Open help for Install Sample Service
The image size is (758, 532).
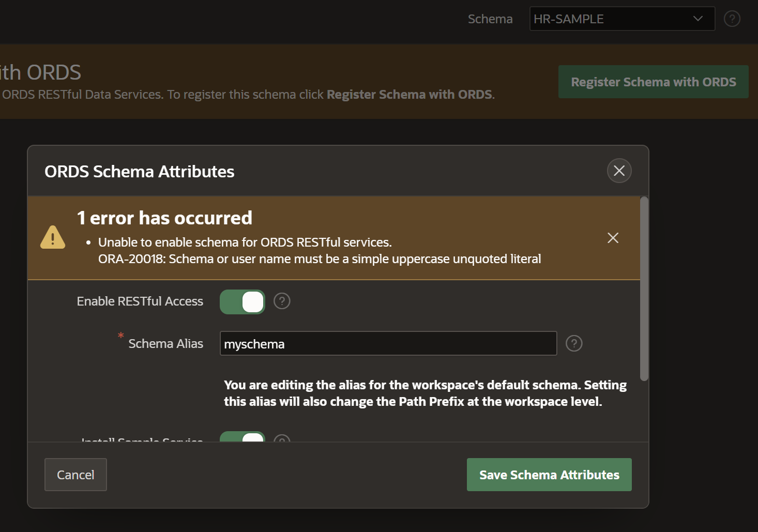tap(282, 438)
